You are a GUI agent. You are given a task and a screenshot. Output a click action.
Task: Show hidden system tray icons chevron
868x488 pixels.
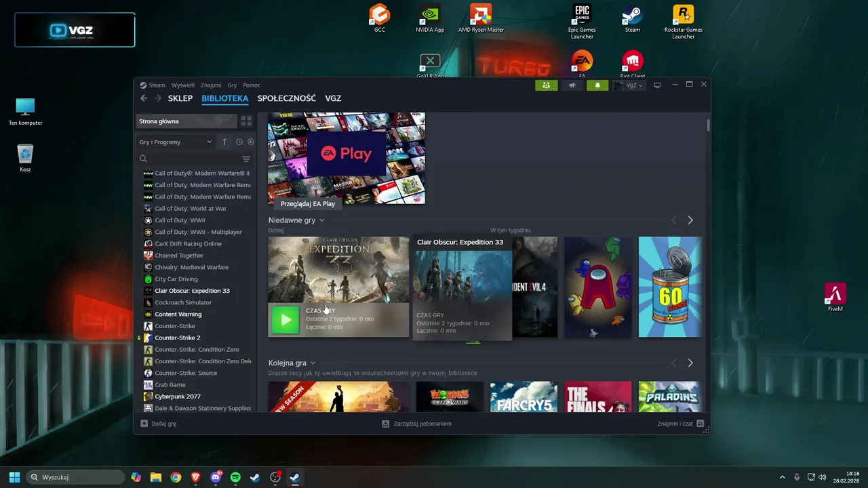click(x=782, y=477)
